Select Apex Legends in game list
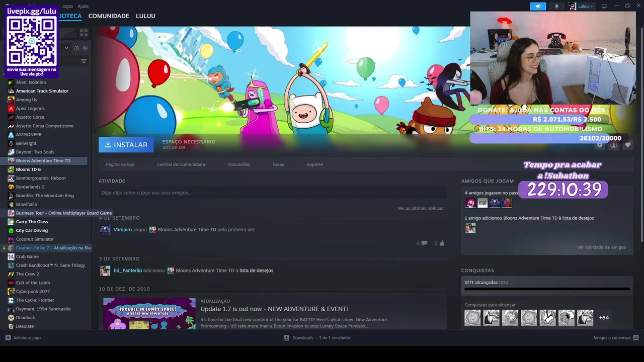 (x=30, y=109)
